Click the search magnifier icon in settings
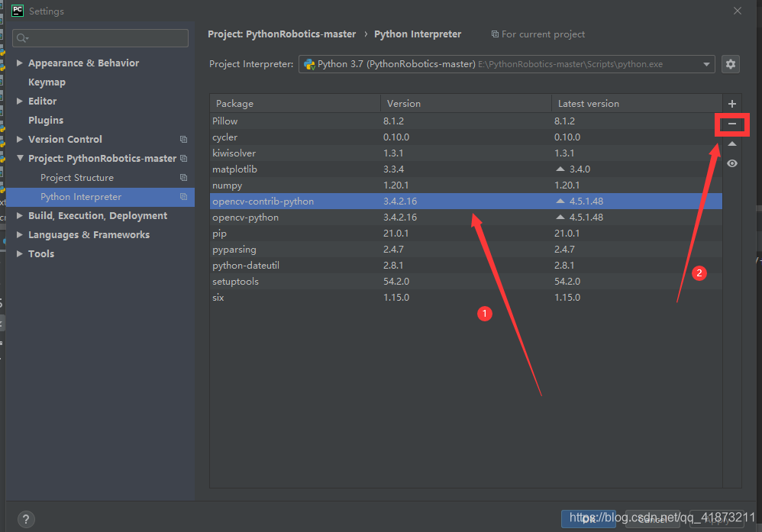This screenshot has width=762, height=532. [22, 38]
